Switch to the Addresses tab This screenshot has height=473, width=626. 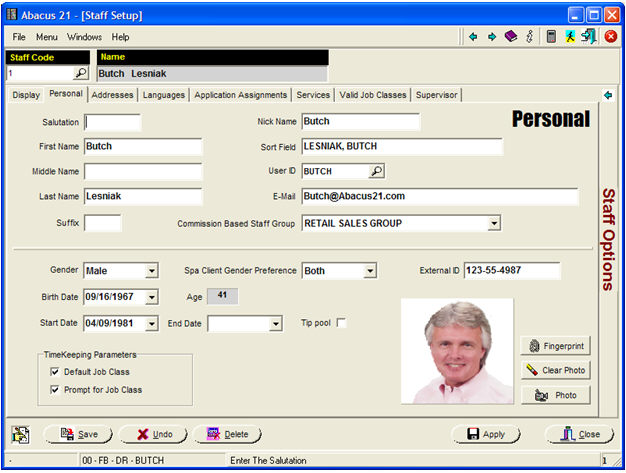click(112, 95)
